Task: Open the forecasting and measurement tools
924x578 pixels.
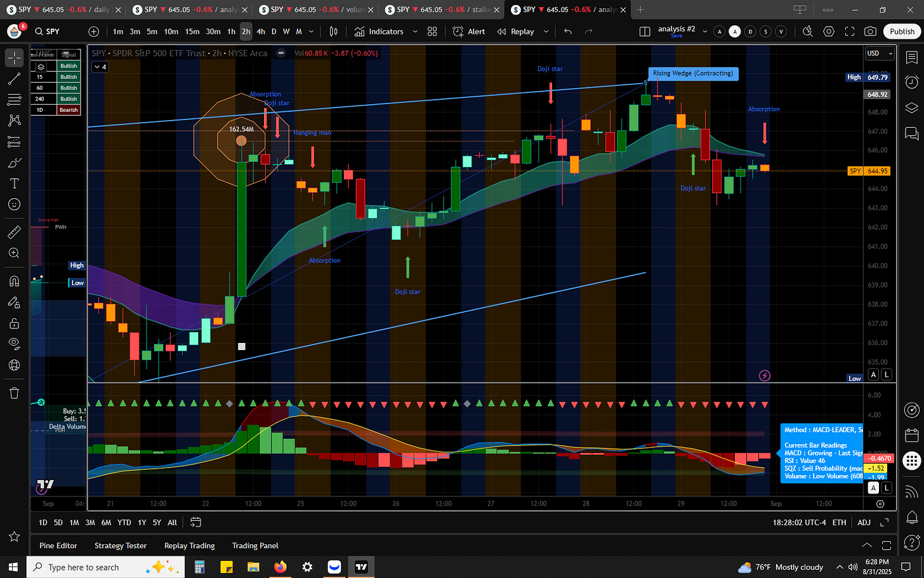Action: pyautogui.click(x=15, y=142)
